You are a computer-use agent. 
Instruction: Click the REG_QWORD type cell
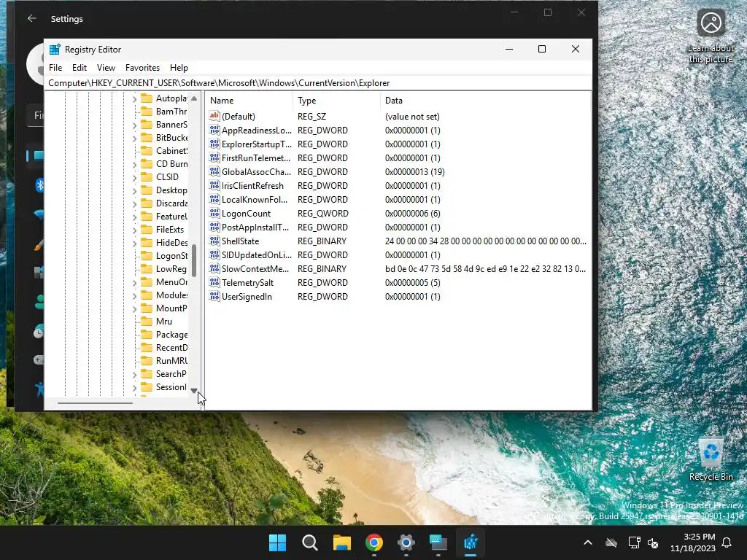(322, 214)
